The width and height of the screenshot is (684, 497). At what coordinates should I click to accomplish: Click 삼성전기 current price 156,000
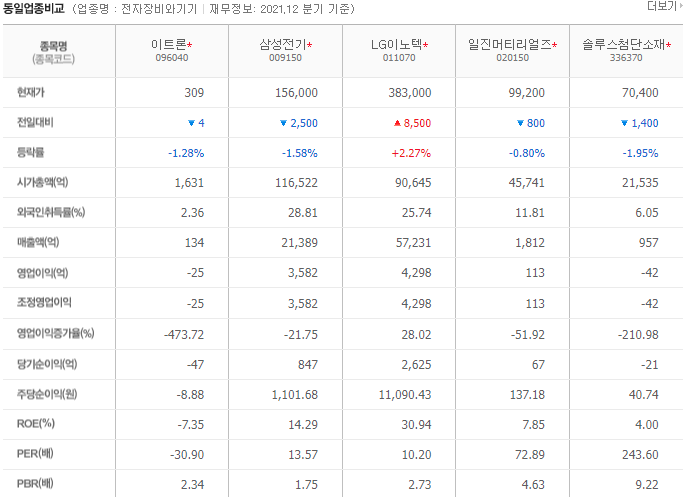(296, 93)
